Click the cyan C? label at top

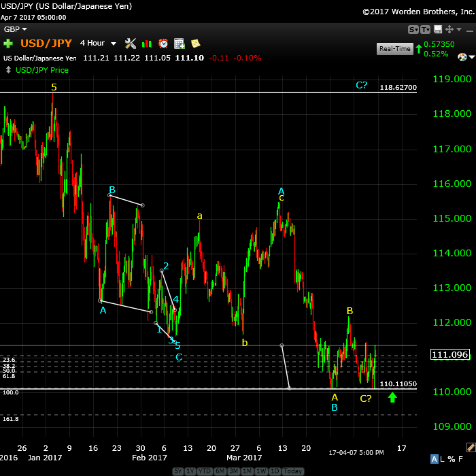(362, 85)
